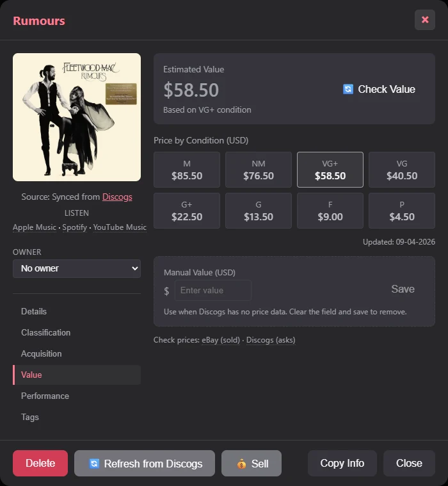
Task: Click the Updated: 09-04-2026 text
Action: (x=399, y=242)
